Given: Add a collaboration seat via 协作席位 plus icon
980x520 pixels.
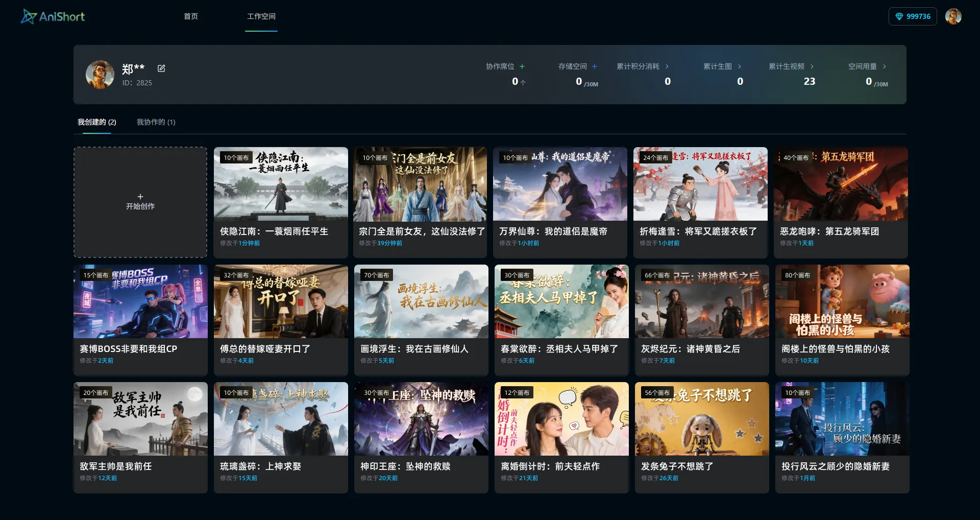Looking at the screenshot, I should coord(522,66).
